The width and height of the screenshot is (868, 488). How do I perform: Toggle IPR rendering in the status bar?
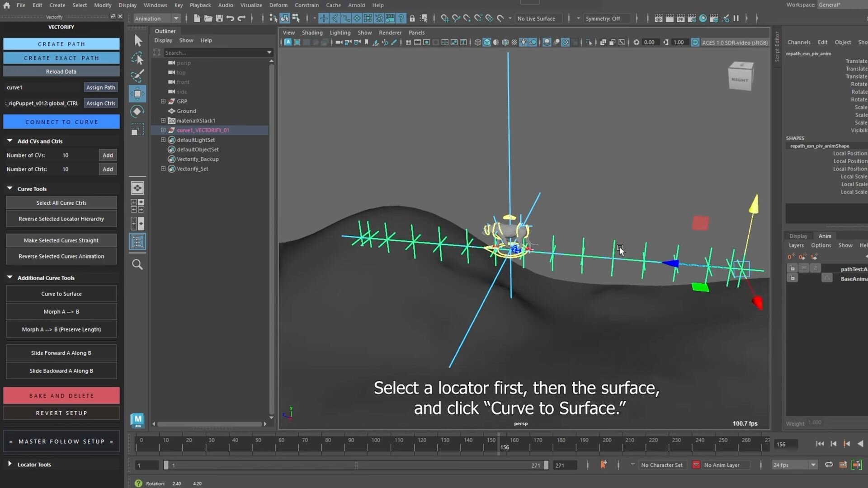681,19
